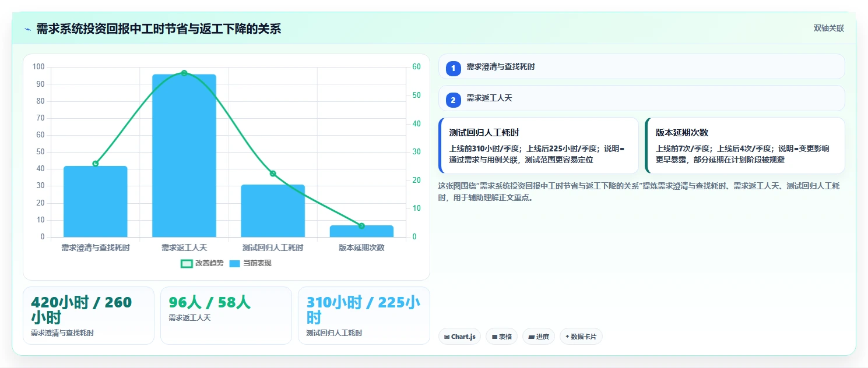
Task: Click the 需求澄清与查找耗时 bar in the chart
Action: click(96, 201)
